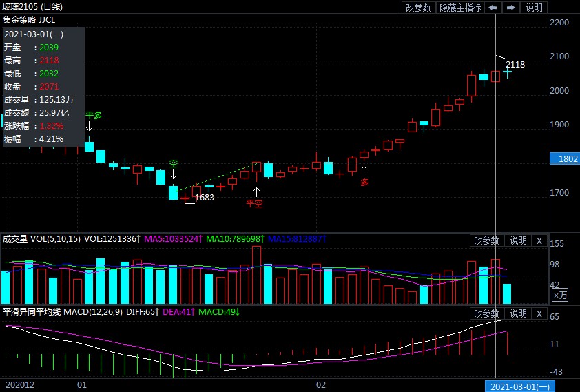Close the volume (成交量) indicator panel
The height and width of the screenshot is (392, 580).
(x=539, y=240)
